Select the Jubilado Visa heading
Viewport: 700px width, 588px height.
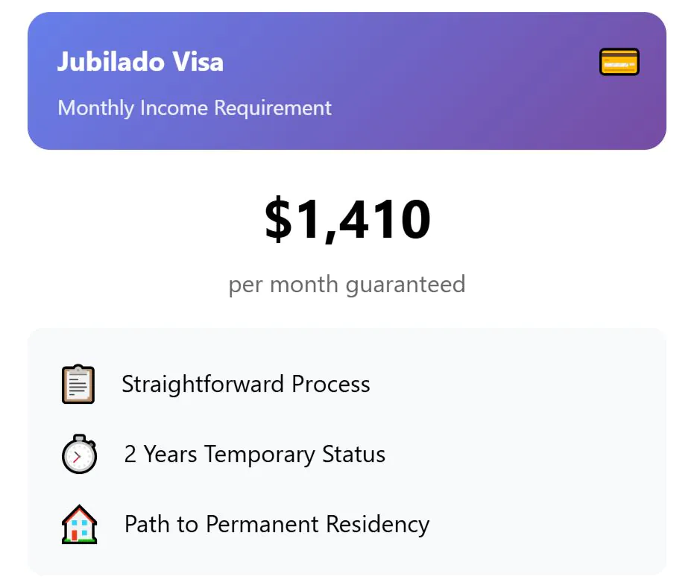pyautogui.click(x=140, y=62)
